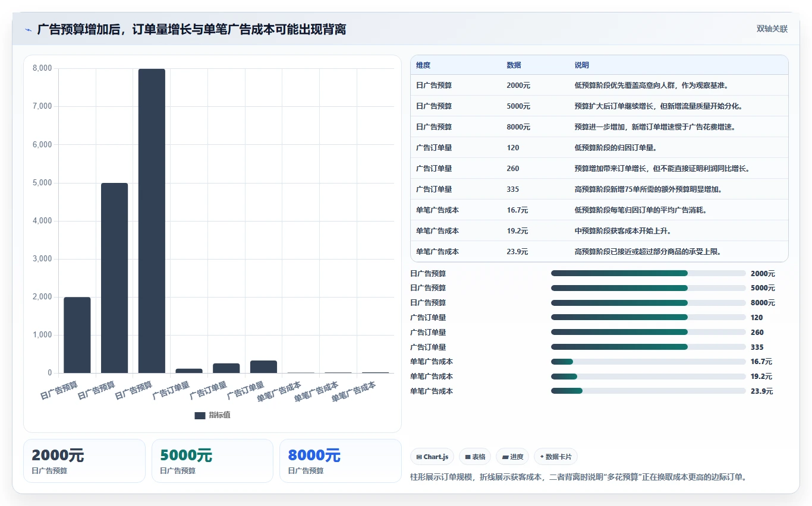
Task: Click the Chart.js chip icon
Action: tap(419, 457)
